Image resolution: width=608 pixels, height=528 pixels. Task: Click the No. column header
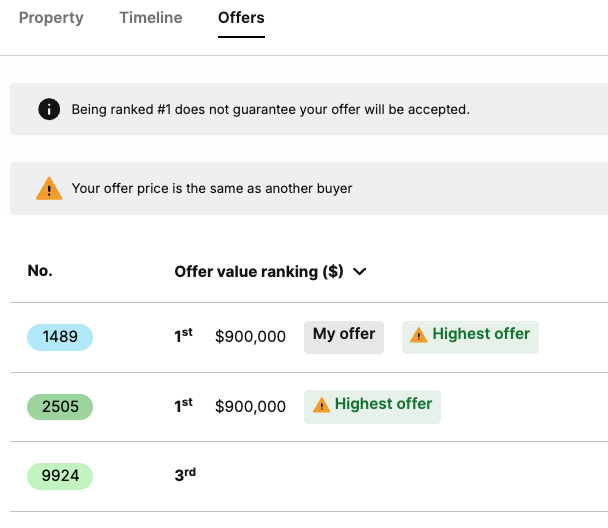pos(40,270)
